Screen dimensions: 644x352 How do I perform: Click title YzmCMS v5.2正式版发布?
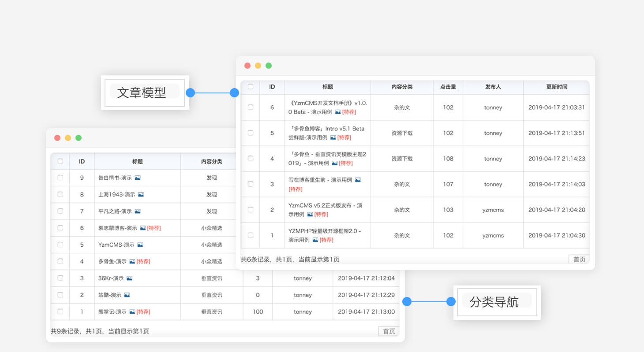pyautogui.click(x=326, y=210)
